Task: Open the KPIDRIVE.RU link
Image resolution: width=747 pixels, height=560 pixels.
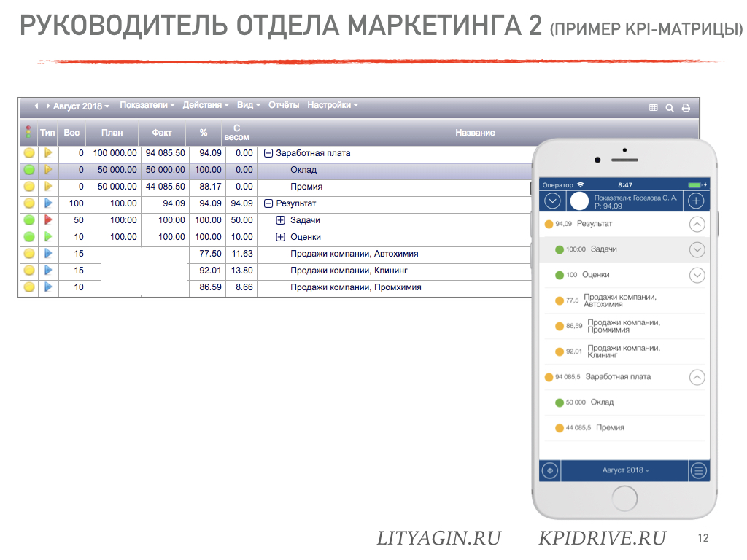Action: [603, 539]
